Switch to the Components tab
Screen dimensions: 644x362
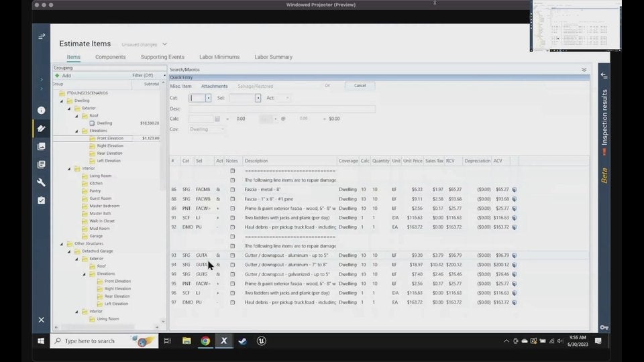point(110,57)
